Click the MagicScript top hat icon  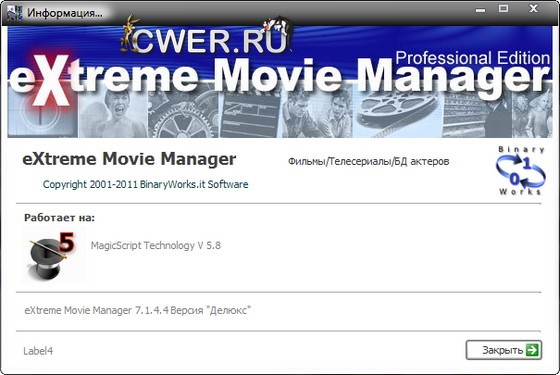tap(53, 255)
